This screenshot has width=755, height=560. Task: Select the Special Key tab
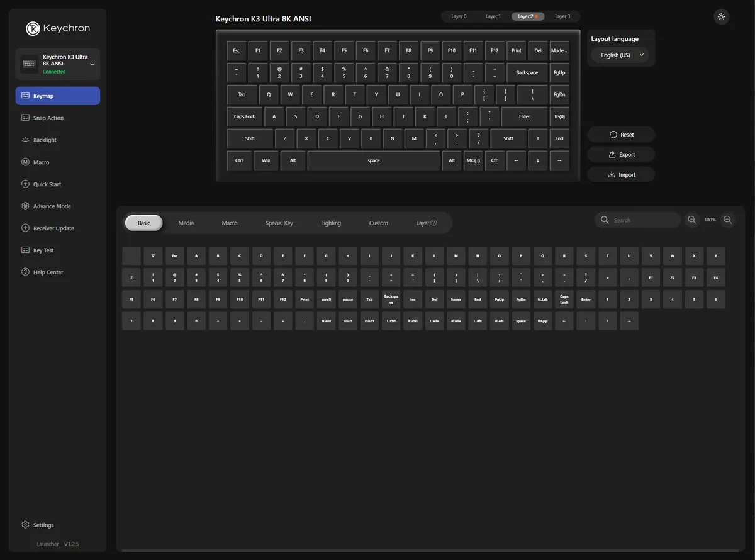point(279,223)
